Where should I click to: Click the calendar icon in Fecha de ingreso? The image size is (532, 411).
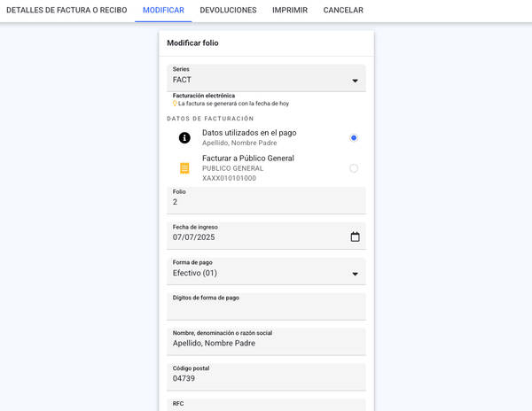[355, 237]
